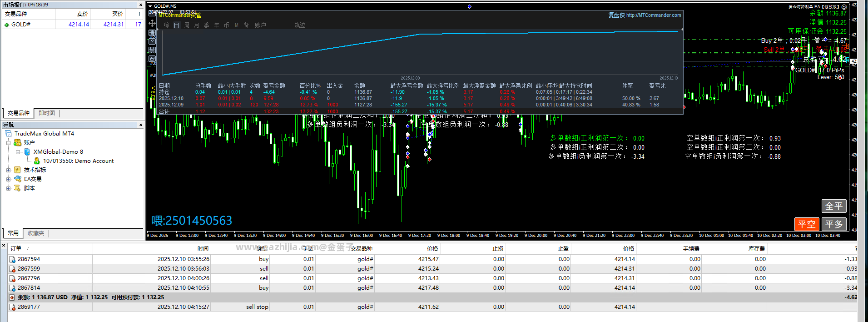Image resolution: width=868 pixels, height=322 pixels.
Task: Switch to 即时图 tick chart tab
Action: pyautogui.click(x=47, y=113)
